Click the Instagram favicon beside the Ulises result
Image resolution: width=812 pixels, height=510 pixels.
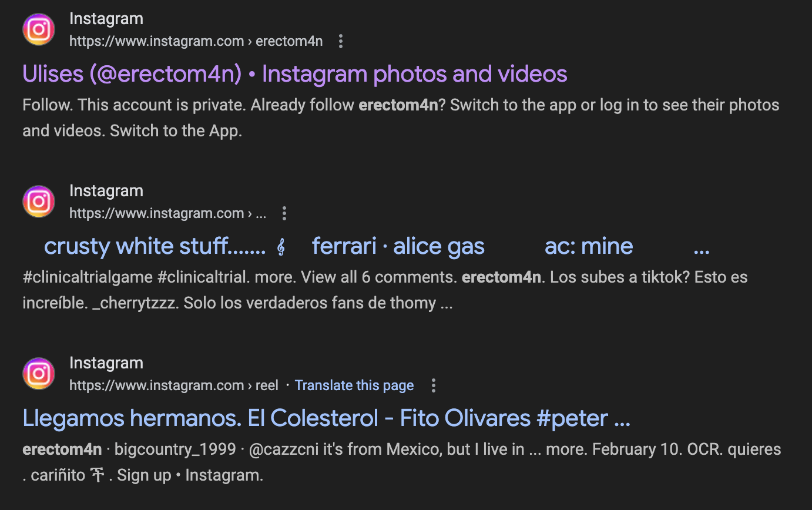(x=39, y=29)
